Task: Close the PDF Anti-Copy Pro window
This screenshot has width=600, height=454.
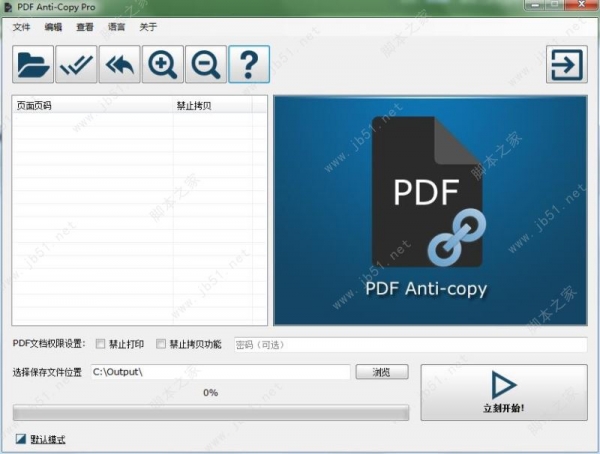Action: [582, 5]
